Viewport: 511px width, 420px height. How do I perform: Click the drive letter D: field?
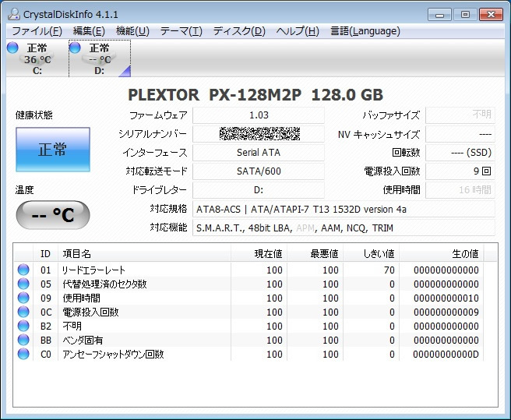tap(259, 190)
